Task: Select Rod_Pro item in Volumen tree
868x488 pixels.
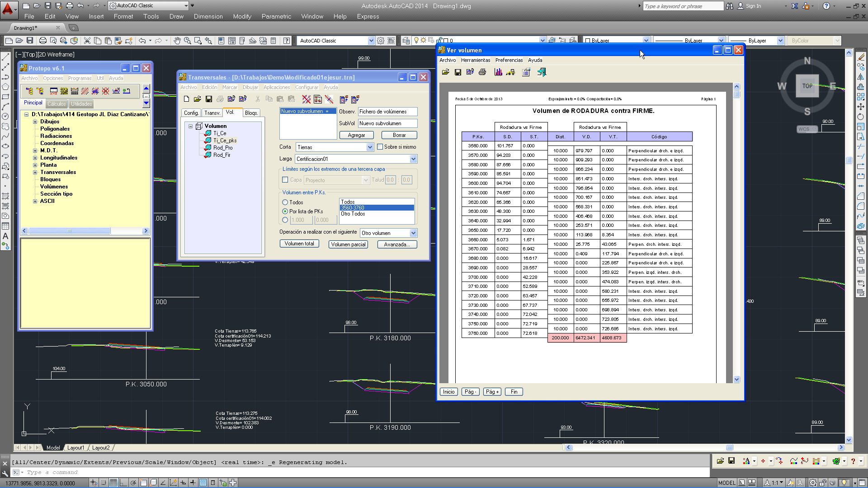Action: [223, 148]
